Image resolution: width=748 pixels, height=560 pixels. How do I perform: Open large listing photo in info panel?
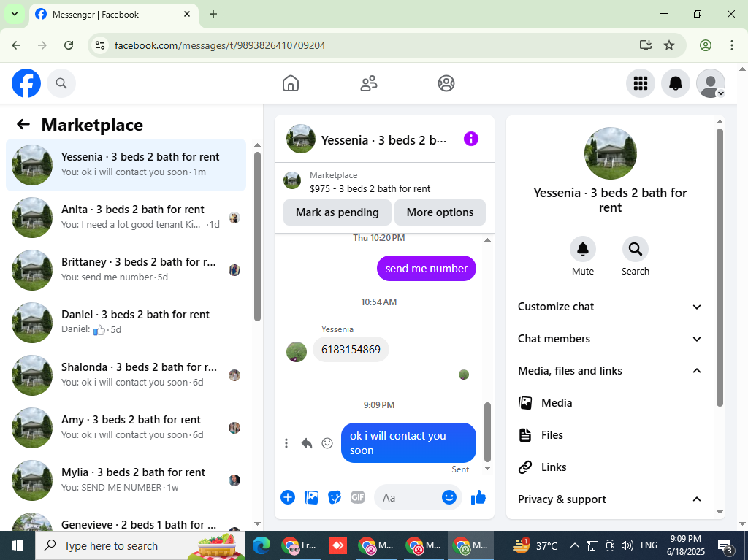click(611, 153)
